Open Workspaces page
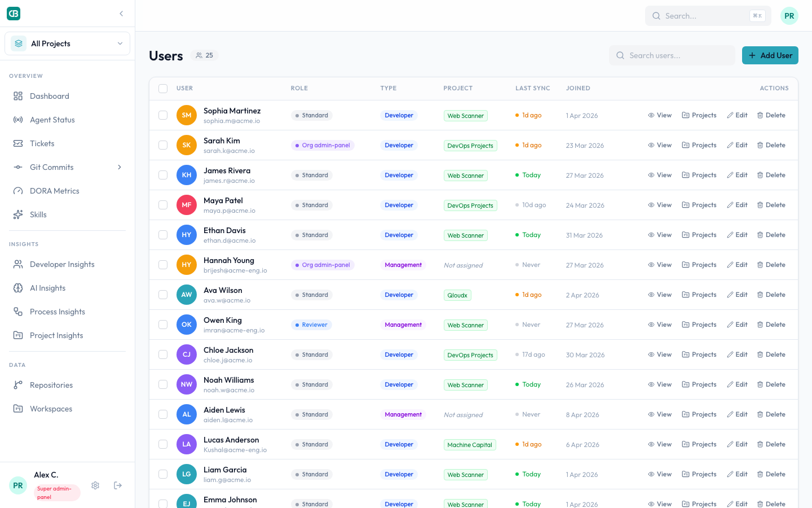 (x=67, y=409)
